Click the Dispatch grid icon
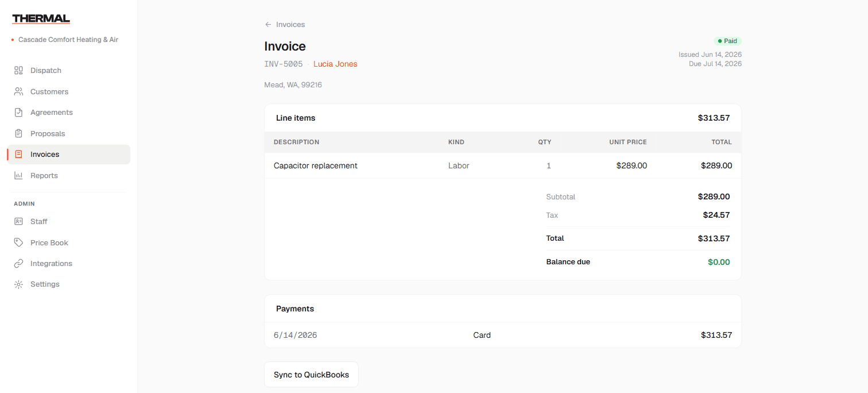868x393 pixels. click(x=18, y=71)
